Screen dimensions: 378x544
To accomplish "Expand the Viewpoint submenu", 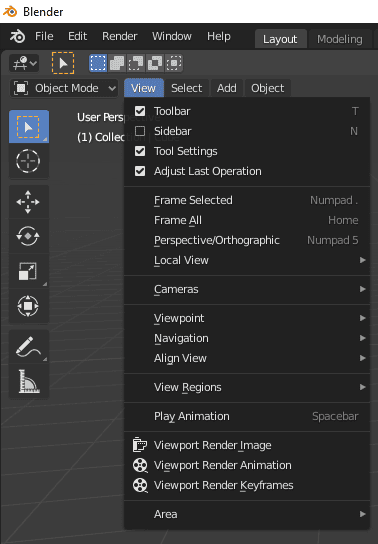I will (x=247, y=318).
